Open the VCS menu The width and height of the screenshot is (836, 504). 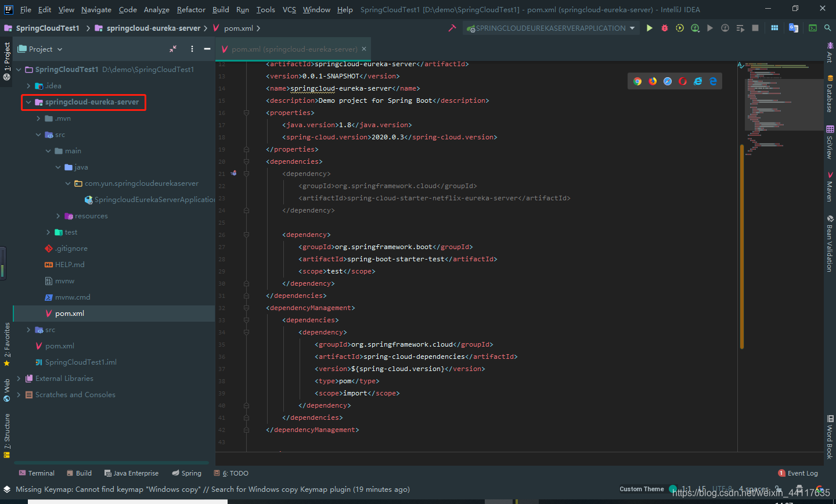point(289,9)
